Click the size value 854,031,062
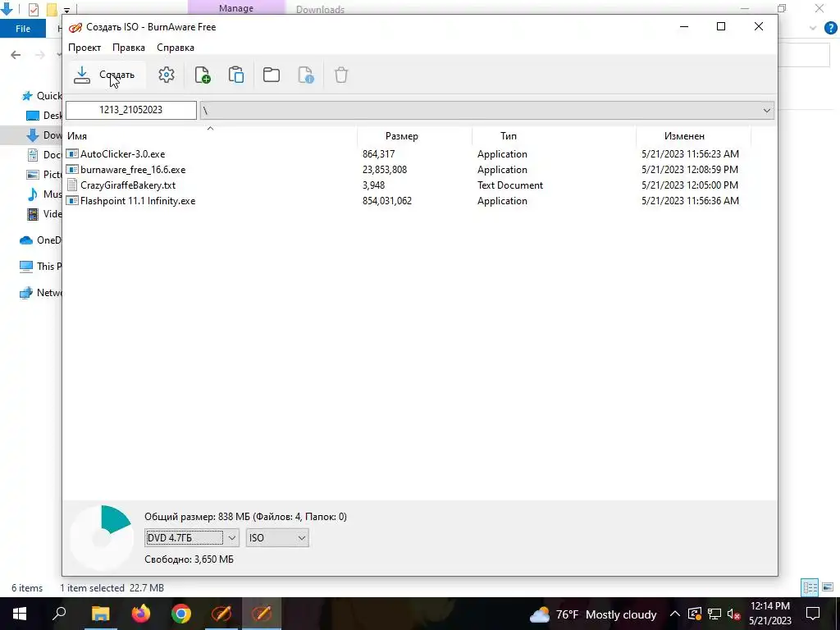This screenshot has height=630, width=840. [x=387, y=201]
